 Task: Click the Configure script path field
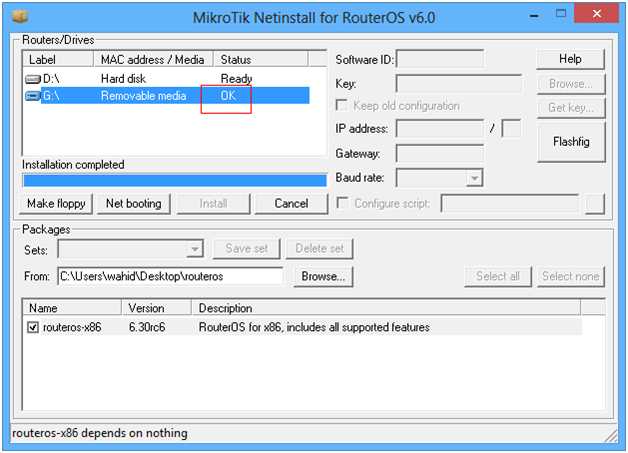coord(510,203)
